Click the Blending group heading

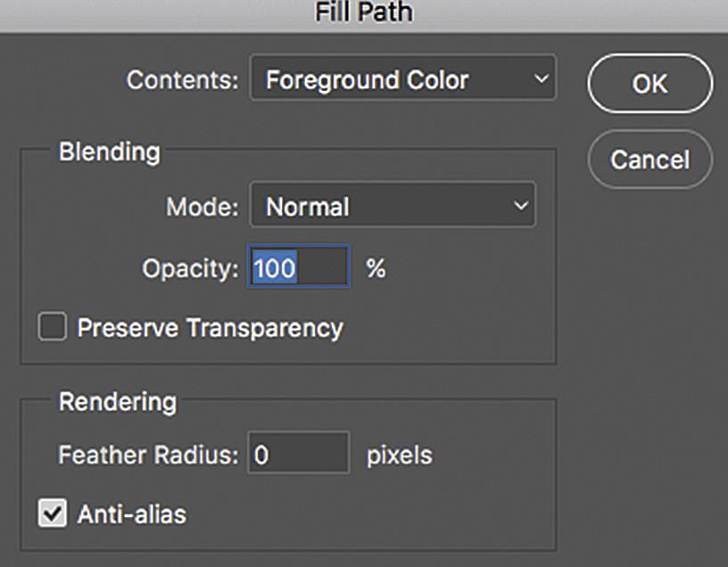coord(110,152)
